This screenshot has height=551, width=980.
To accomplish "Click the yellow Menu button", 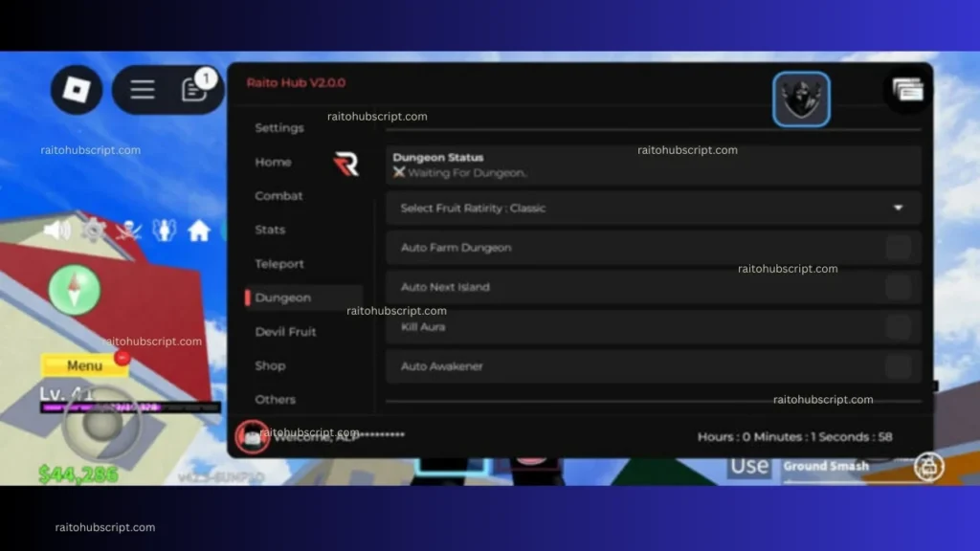I will pos(84,365).
